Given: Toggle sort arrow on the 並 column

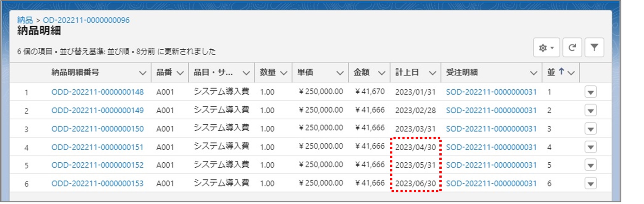Looking at the screenshot, I should tap(561, 72).
